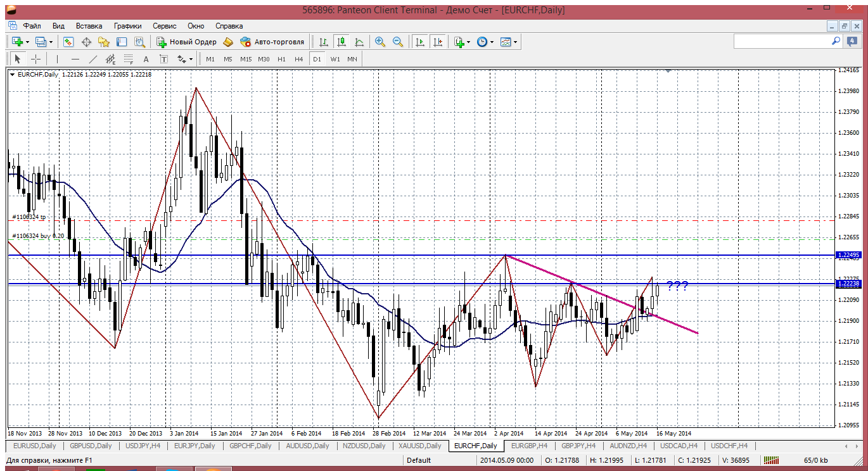
Task: Zoom out on the chart
Action: point(398,42)
